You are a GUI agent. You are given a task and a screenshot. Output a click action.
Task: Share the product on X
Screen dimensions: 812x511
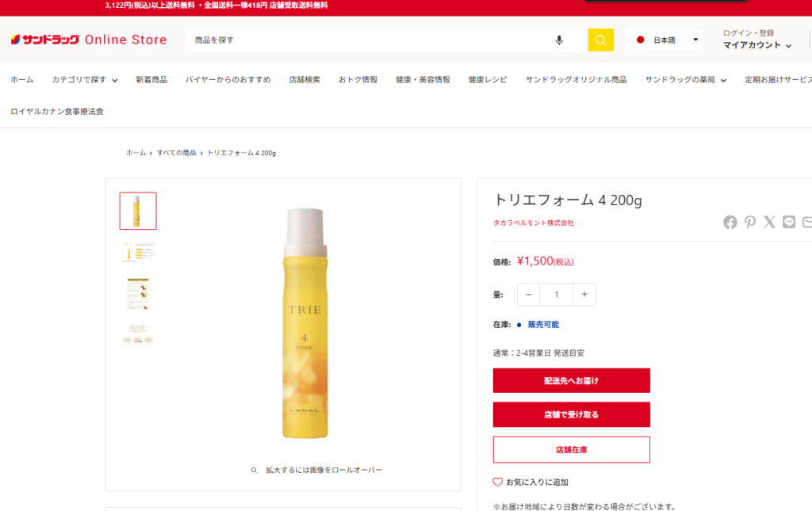[x=769, y=223]
